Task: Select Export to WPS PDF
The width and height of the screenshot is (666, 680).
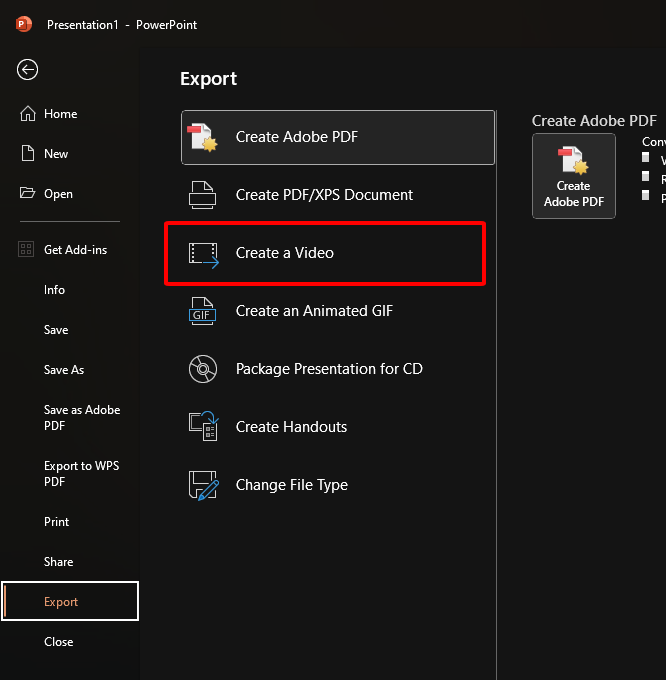Action: tap(70, 474)
